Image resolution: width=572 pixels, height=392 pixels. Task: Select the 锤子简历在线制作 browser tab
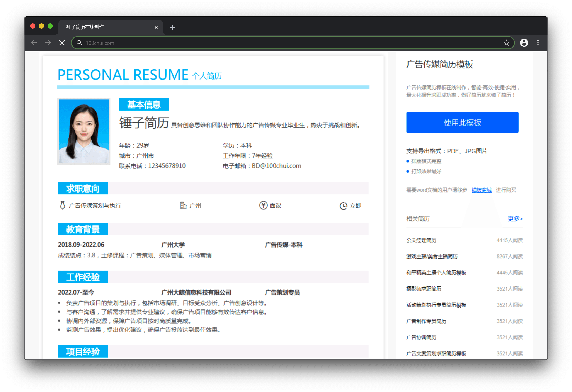pos(111,27)
